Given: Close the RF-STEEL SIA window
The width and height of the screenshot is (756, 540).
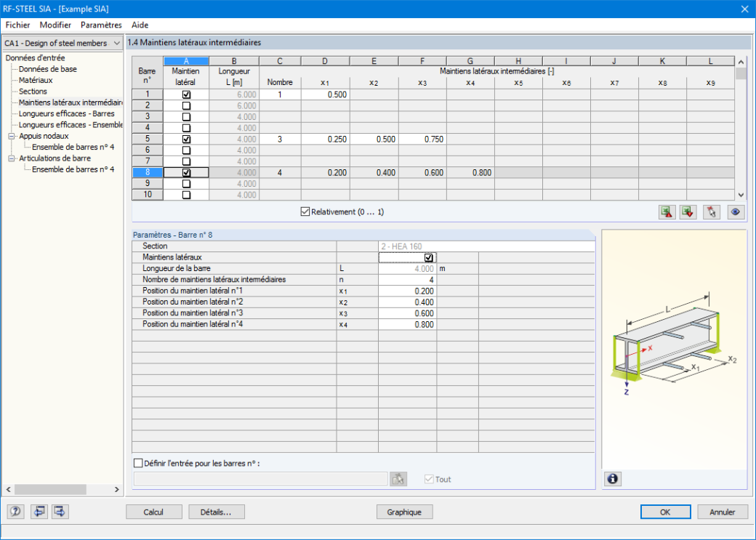Looking at the screenshot, I should click(744, 9).
